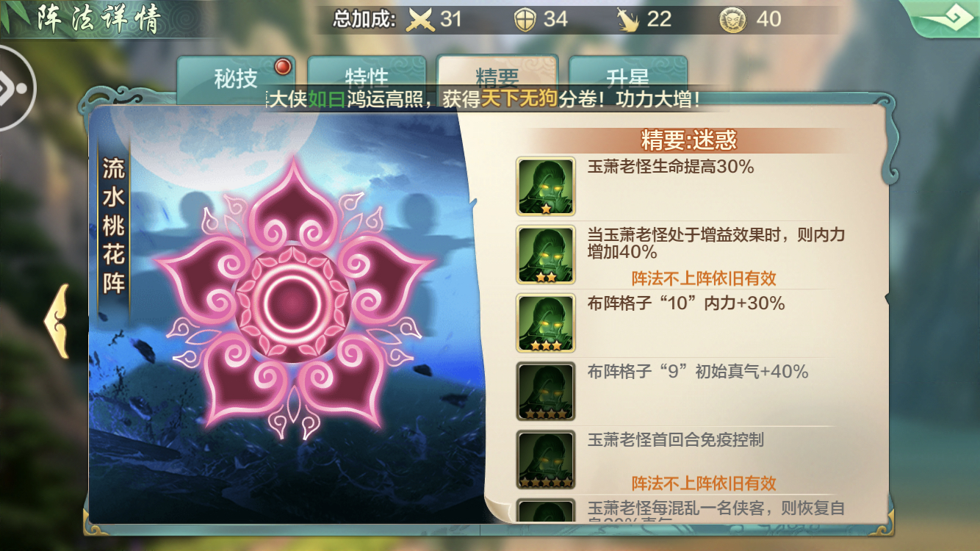Tap the shield defense bonus icon
The image size is (980, 551).
tap(525, 19)
